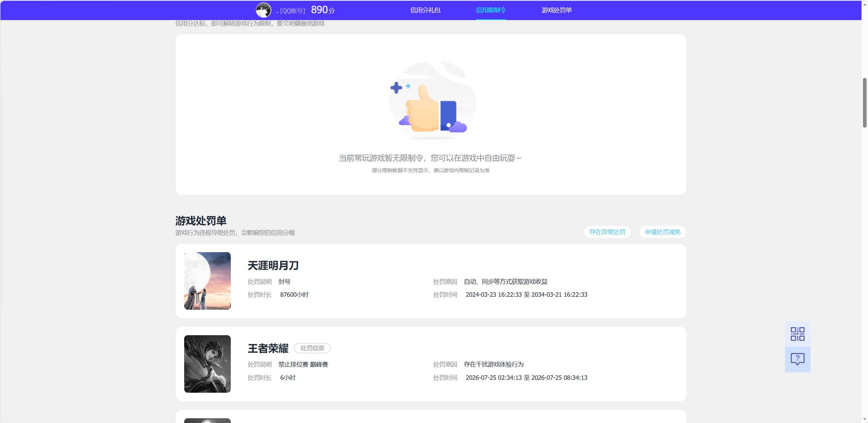Click the thumbs-up illustration
The image size is (868, 423).
(x=432, y=100)
